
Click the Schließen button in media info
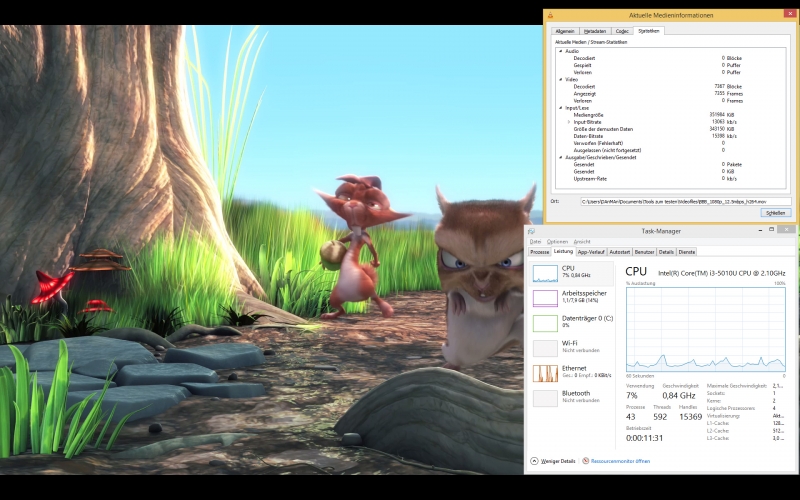(776, 213)
